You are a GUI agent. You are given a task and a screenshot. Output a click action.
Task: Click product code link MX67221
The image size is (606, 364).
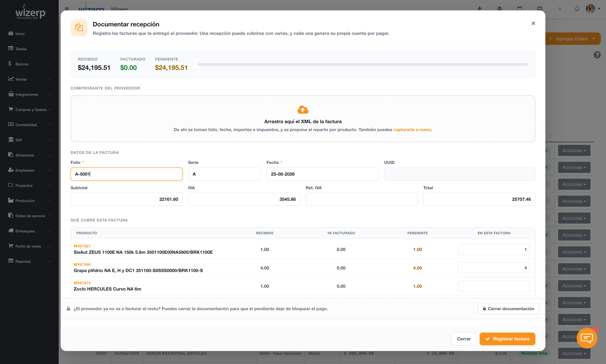click(x=82, y=246)
